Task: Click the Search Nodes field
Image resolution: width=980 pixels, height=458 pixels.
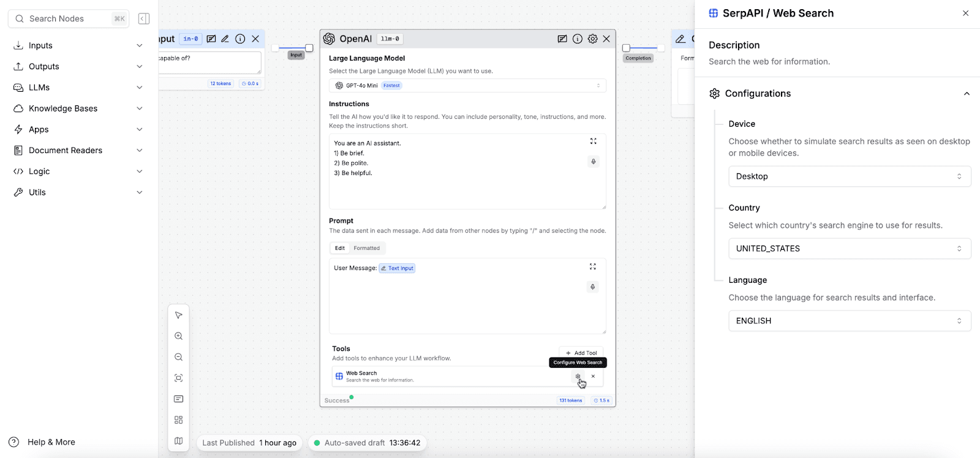Action: click(69, 19)
